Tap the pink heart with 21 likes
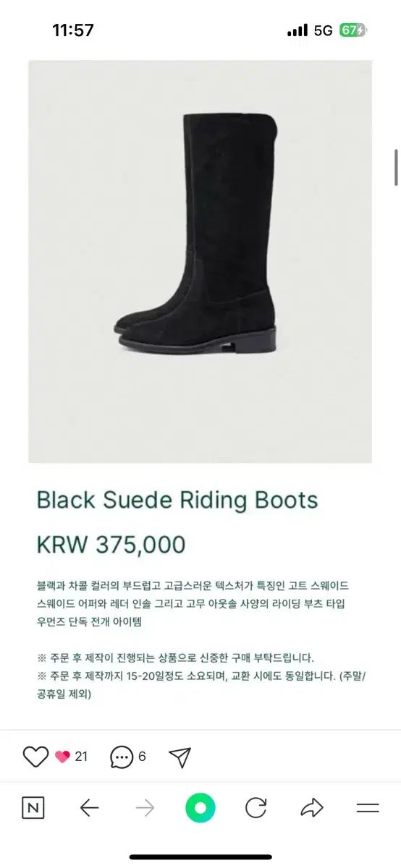401x868 pixels. click(x=63, y=757)
